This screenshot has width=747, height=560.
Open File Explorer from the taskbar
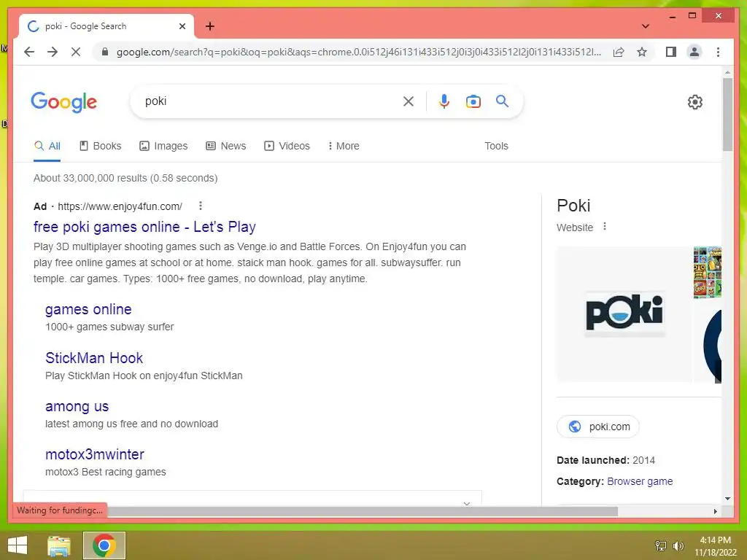(x=59, y=545)
